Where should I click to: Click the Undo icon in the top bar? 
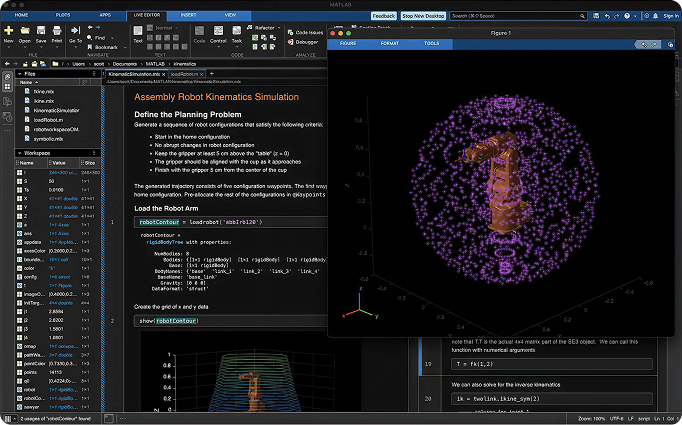[x=607, y=16]
